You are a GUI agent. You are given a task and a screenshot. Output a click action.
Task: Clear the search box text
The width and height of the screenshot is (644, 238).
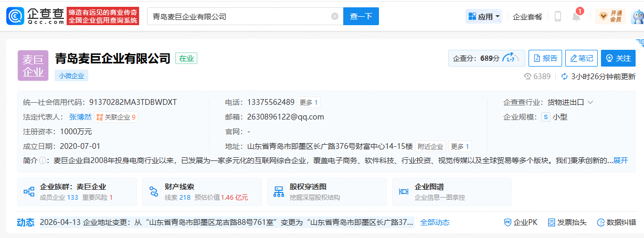click(x=335, y=16)
